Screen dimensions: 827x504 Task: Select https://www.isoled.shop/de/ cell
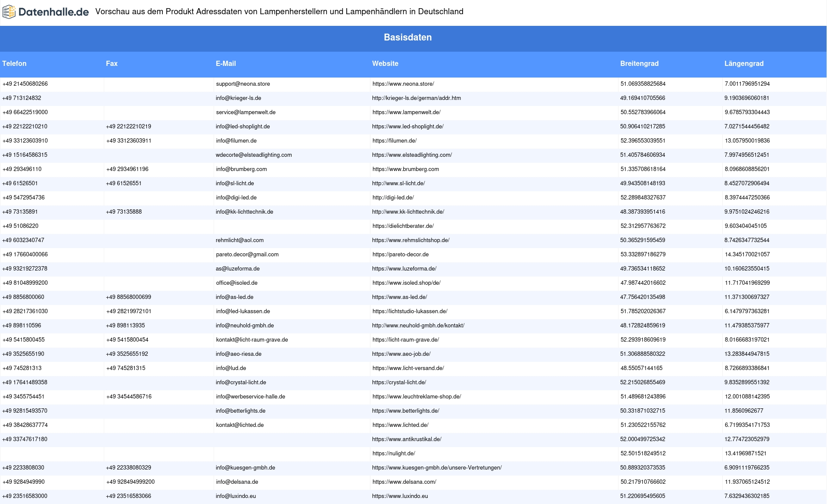(407, 283)
